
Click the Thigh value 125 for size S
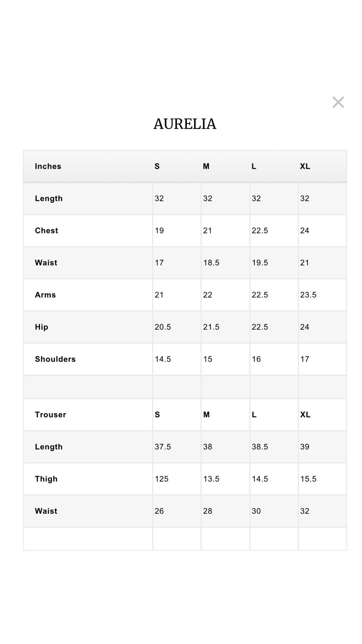tap(162, 479)
